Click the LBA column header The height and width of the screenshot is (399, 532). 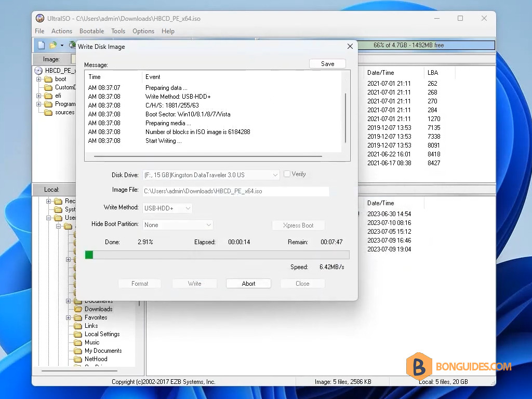[x=433, y=73]
